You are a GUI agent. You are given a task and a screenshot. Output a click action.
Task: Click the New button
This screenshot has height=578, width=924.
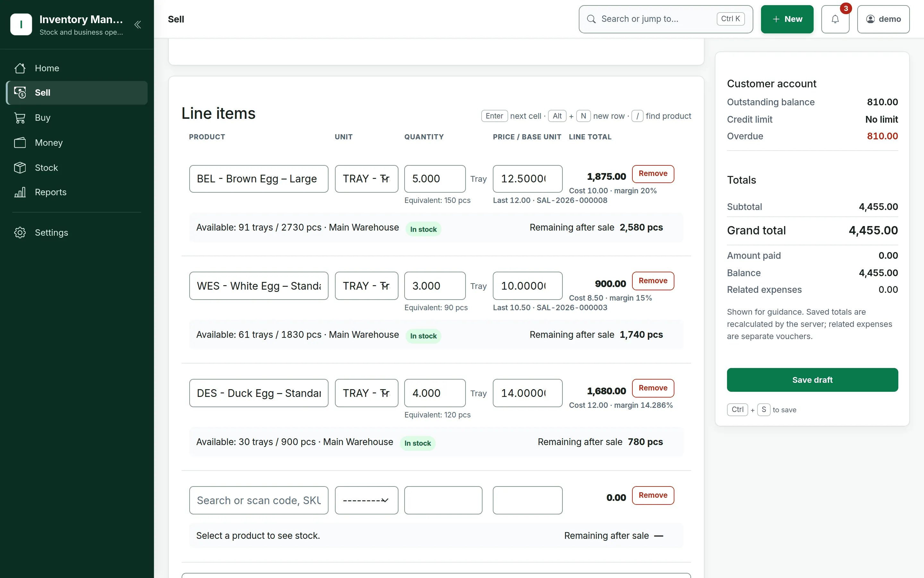point(787,19)
